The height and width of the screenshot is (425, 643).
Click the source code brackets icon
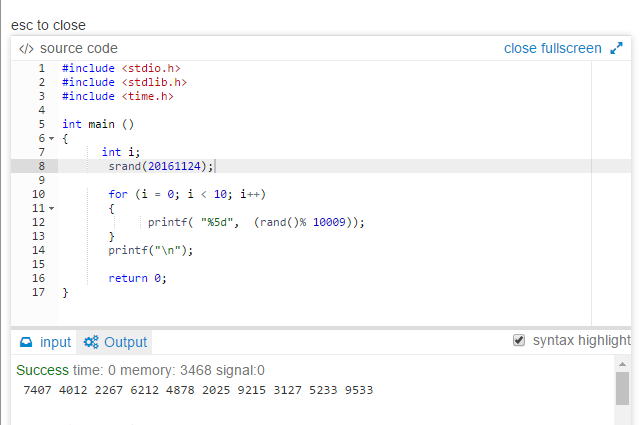point(26,49)
